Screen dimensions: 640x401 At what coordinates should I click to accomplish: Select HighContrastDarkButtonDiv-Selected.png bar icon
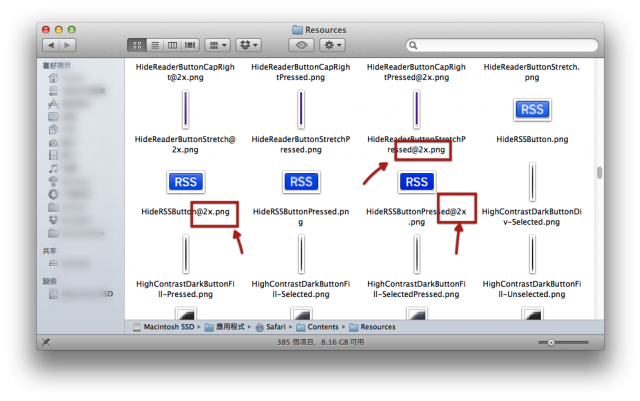532,182
